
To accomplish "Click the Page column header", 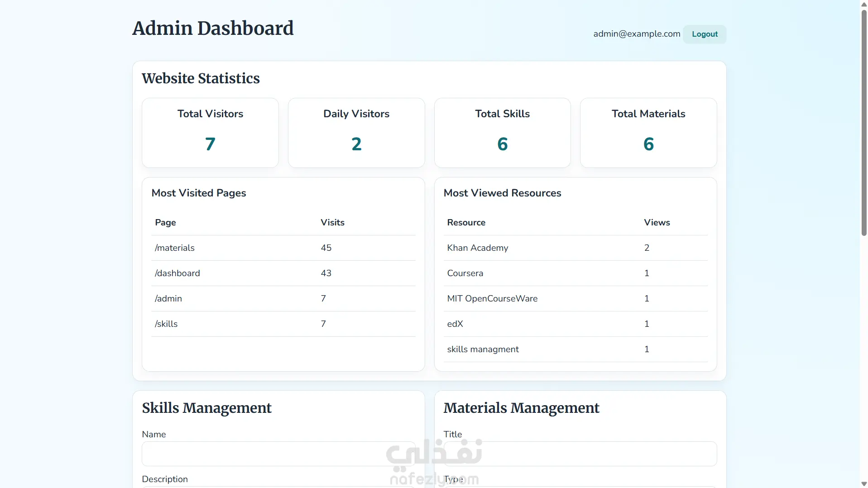I will (x=165, y=222).
